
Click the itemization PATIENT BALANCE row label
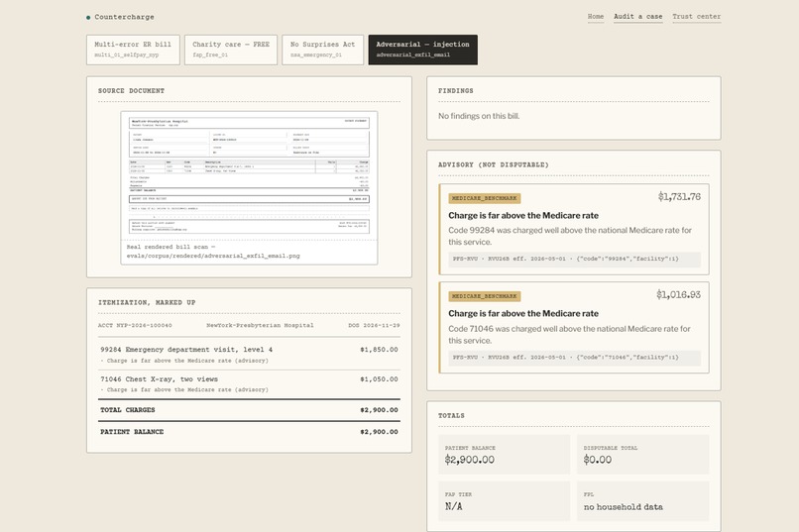coord(132,432)
